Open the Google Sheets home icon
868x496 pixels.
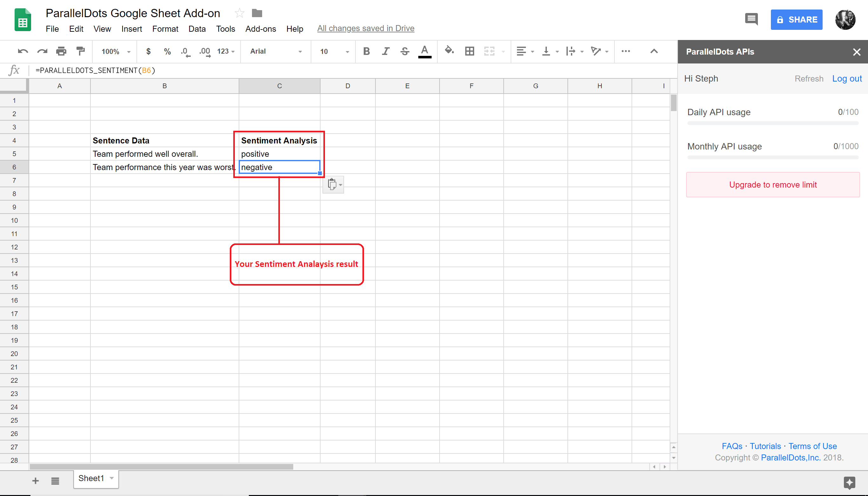(x=23, y=20)
